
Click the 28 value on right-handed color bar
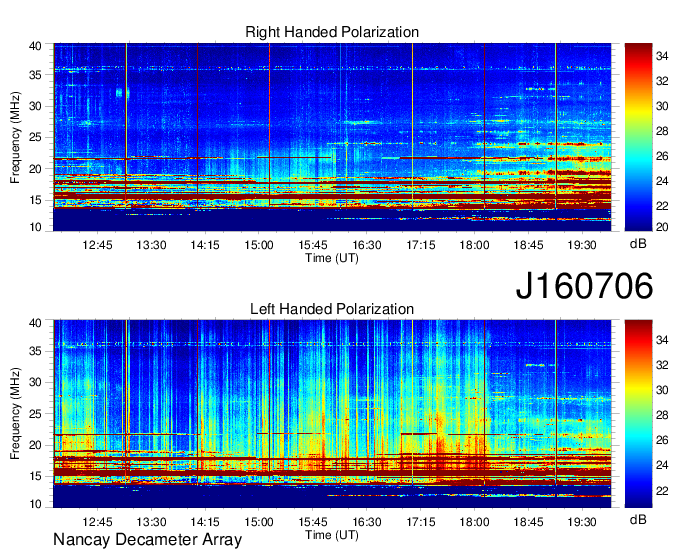point(662,131)
